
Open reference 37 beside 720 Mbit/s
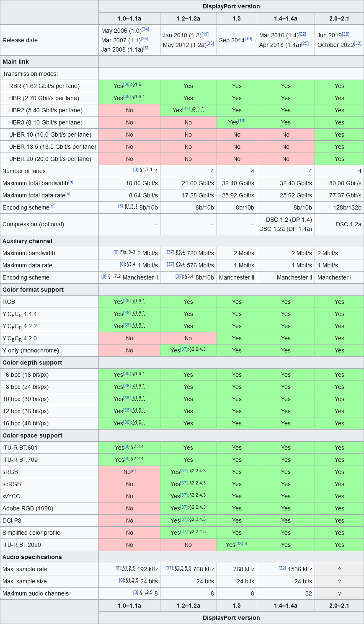tap(170, 252)
